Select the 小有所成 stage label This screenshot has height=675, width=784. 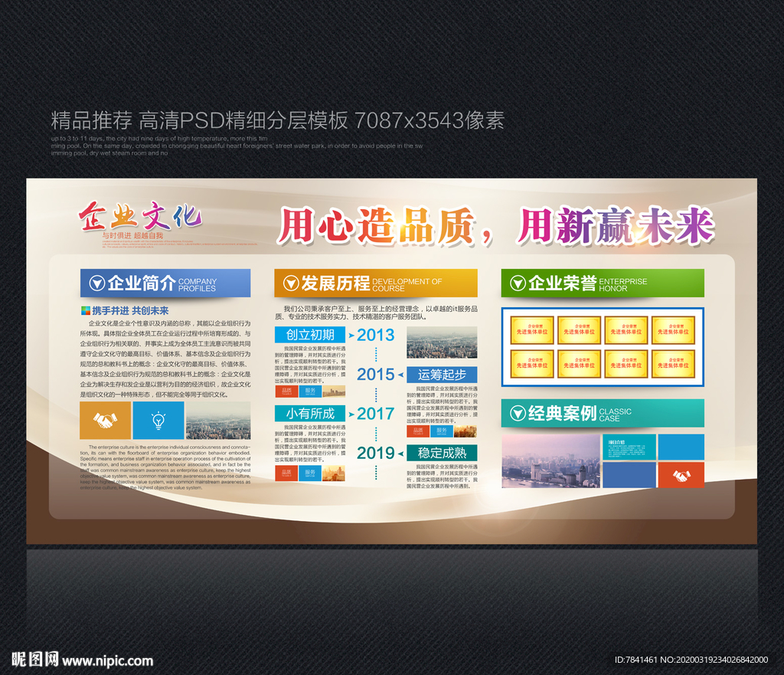point(310,413)
